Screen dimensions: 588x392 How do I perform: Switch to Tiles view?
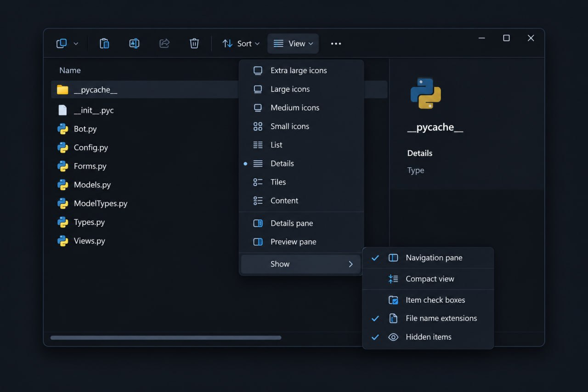[x=301, y=182]
